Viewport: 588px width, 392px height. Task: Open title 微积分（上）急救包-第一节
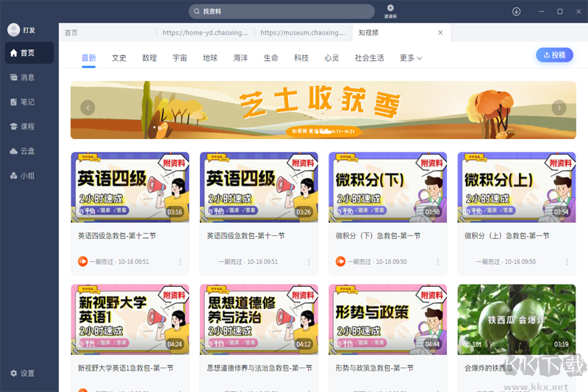pyautogui.click(x=507, y=235)
